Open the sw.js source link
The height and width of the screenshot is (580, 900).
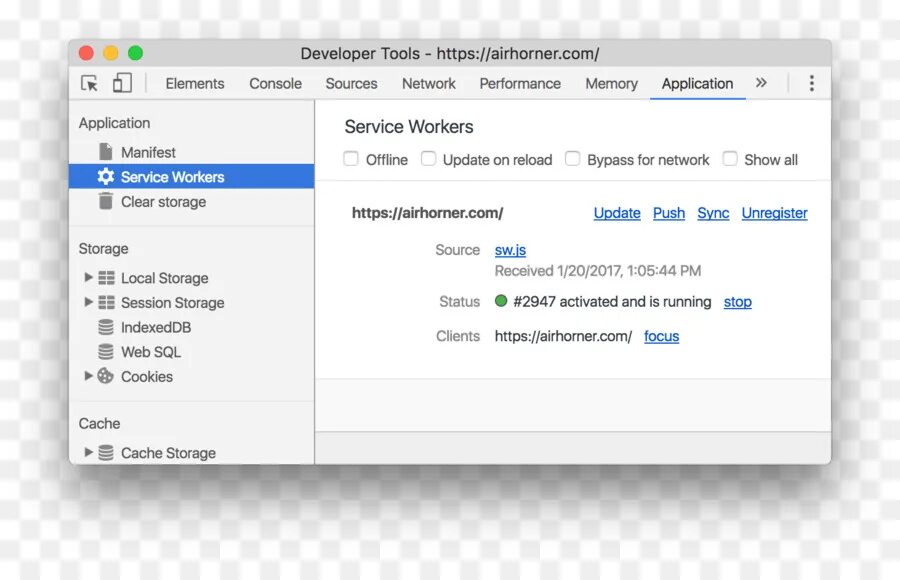tap(510, 250)
